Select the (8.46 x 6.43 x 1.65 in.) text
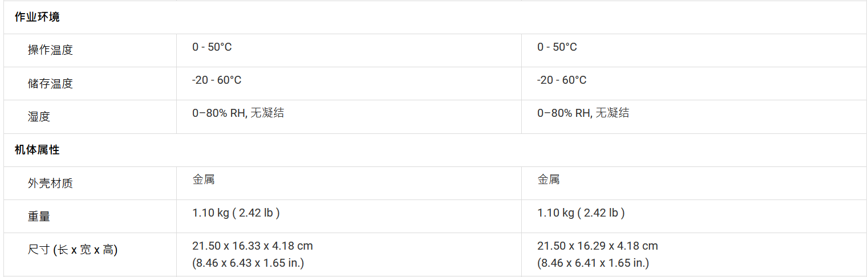868x277 pixels. pyautogui.click(x=248, y=263)
